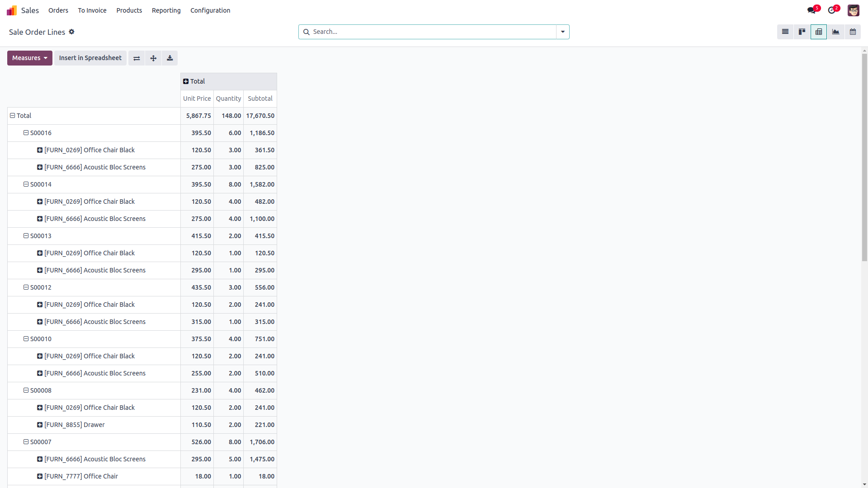Switch to graph view
Image resolution: width=868 pixels, height=488 pixels.
[835, 32]
